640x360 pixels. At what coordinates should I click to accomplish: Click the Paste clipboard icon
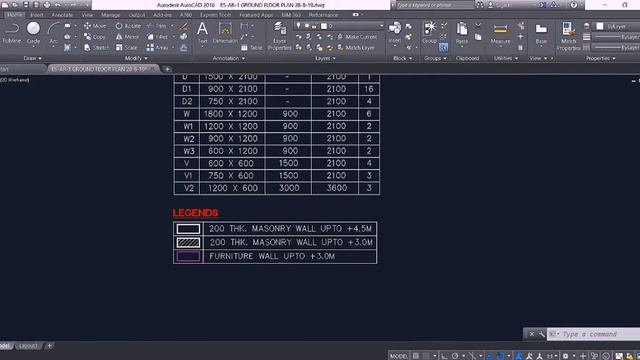[462, 33]
